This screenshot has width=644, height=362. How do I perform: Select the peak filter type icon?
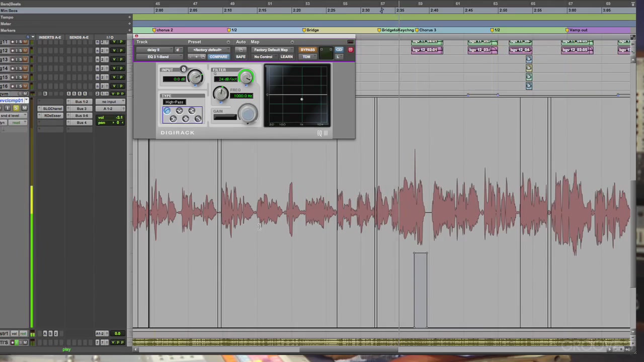point(186,119)
